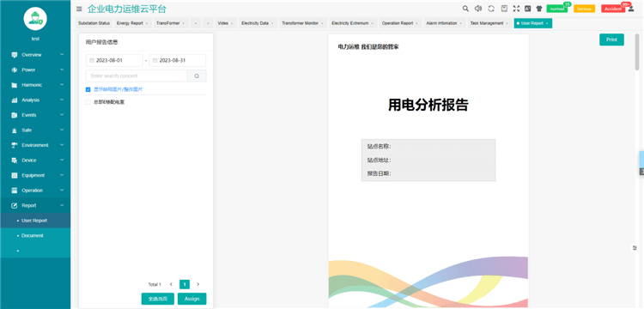Screen dimensions: 644x309
Task: Collapse the Report sidebar menu
Action: (x=35, y=206)
